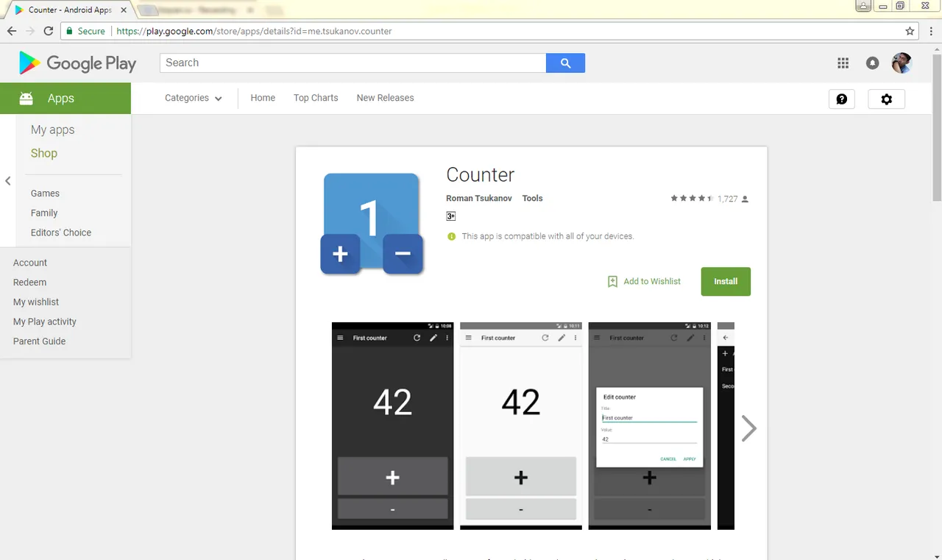
Task: Open the second light theme screenshot
Action: [x=521, y=425]
